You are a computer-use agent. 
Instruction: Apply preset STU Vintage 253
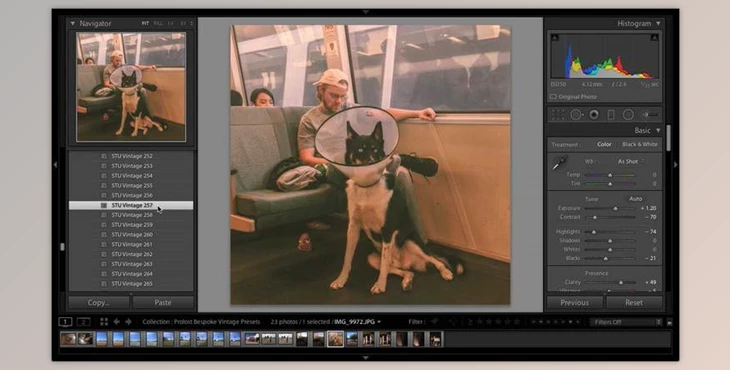131,166
